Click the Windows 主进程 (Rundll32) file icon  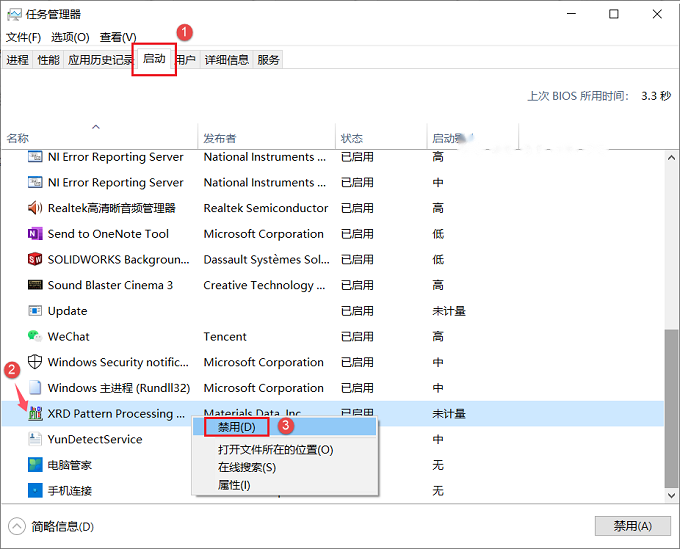point(35,387)
